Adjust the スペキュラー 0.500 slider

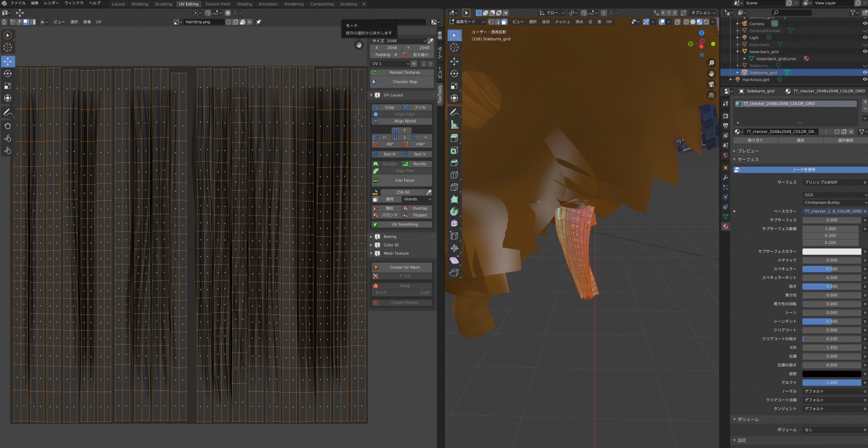click(832, 269)
